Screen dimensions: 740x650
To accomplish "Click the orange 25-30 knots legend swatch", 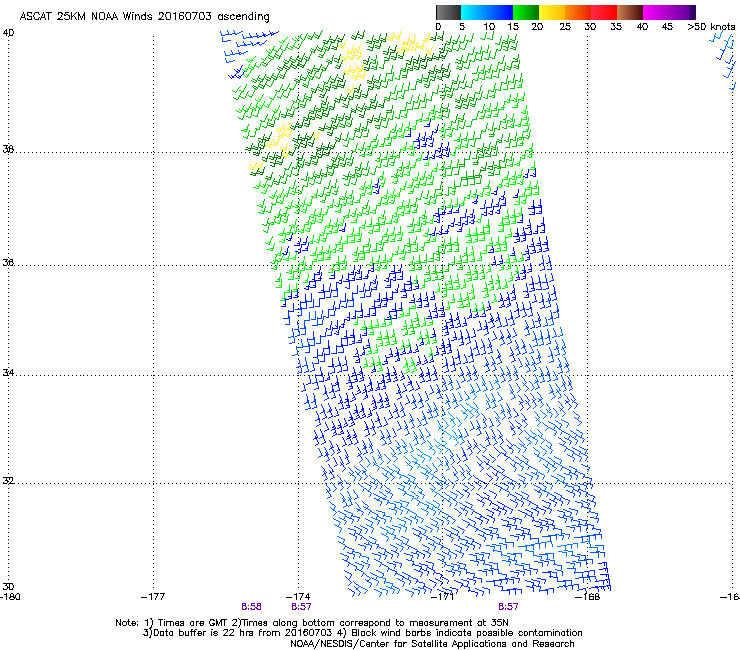I will 578,12.
